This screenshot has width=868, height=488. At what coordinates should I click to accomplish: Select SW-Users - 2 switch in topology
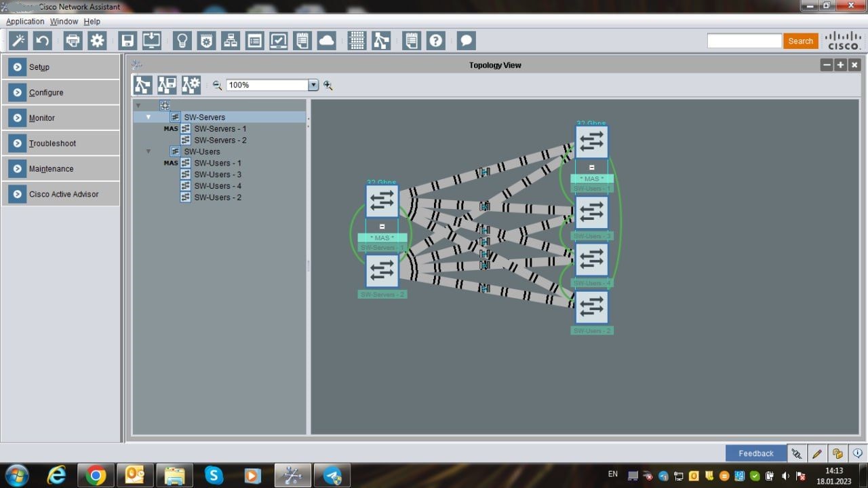pyautogui.click(x=591, y=307)
